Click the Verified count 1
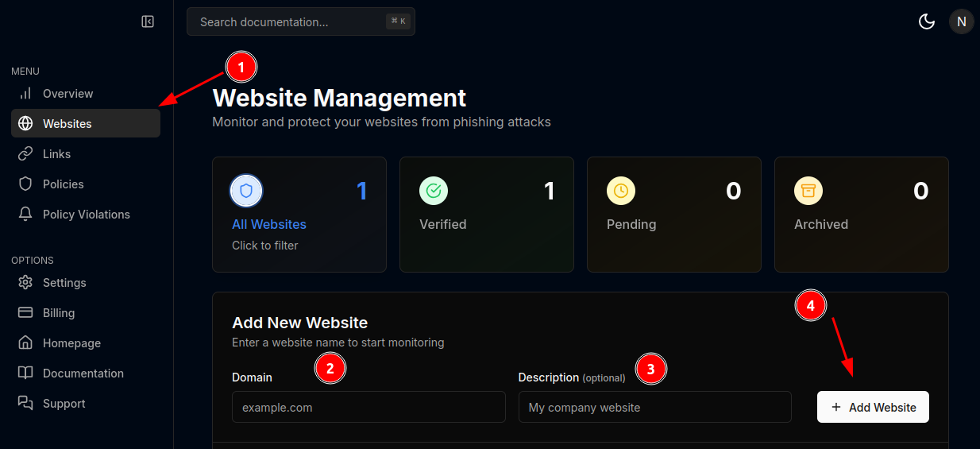This screenshot has height=449, width=980. [x=549, y=191]
